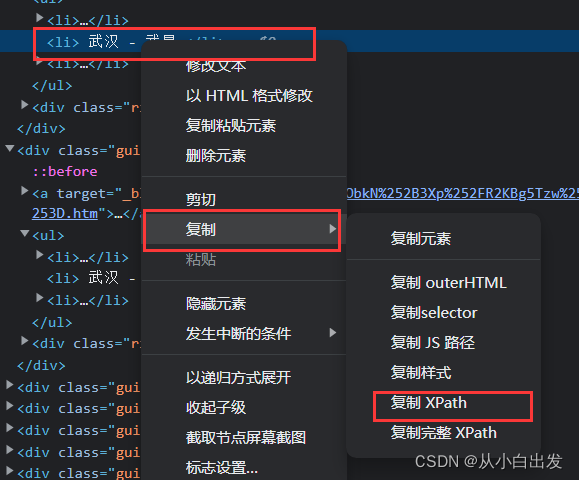Image resolution: width=579 pixels, height=480 pixels.
Task: Expand the li node directly under open ul
Action: (x=40, y=255)
